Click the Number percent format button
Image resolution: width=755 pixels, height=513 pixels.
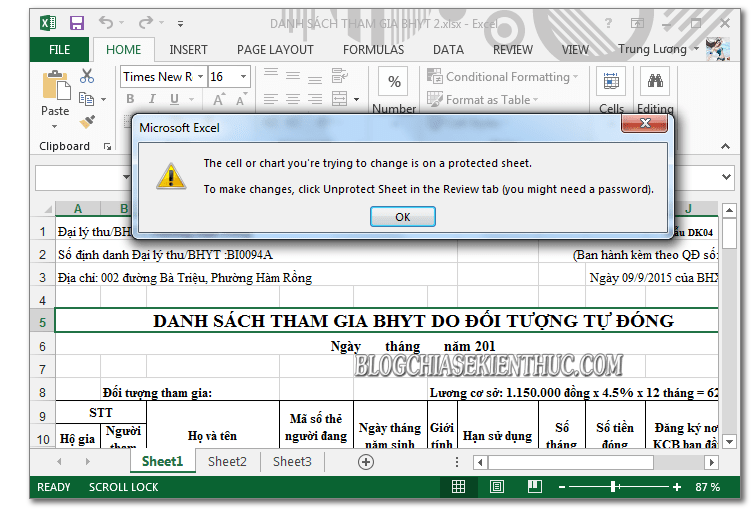394,81
